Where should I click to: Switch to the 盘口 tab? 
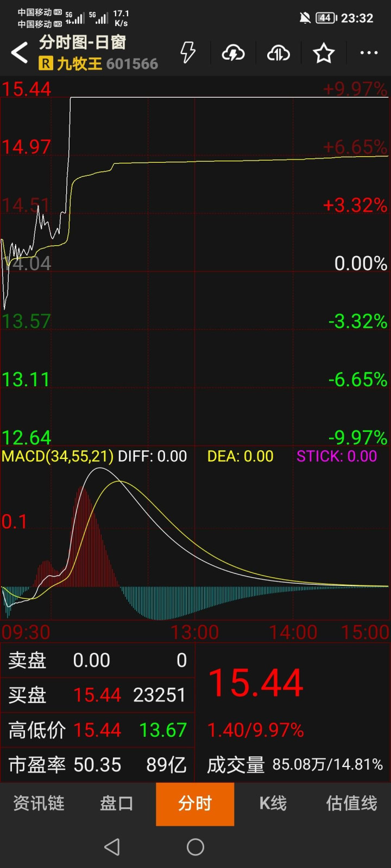[x=117, y=803]
